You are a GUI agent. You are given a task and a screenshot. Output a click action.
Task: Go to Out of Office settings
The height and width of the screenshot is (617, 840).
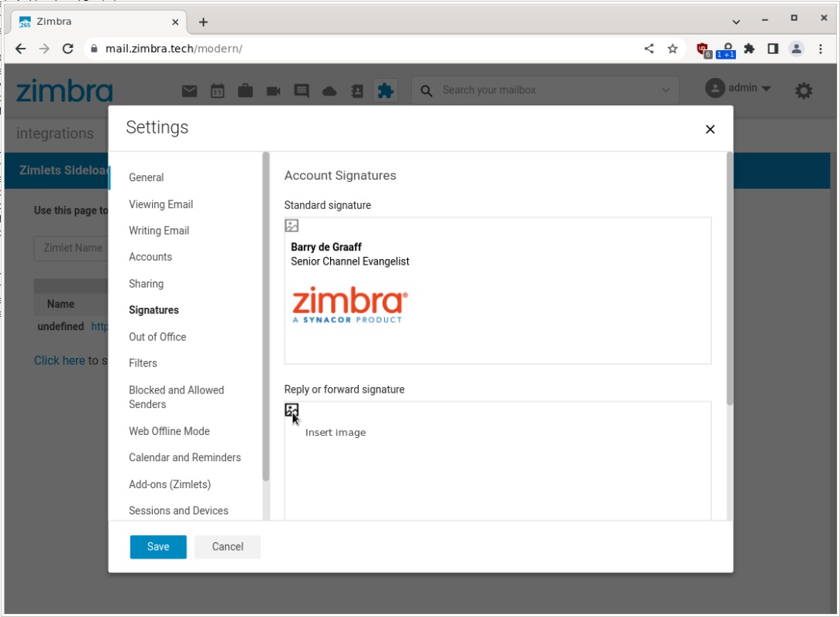[x=157, y=337]
